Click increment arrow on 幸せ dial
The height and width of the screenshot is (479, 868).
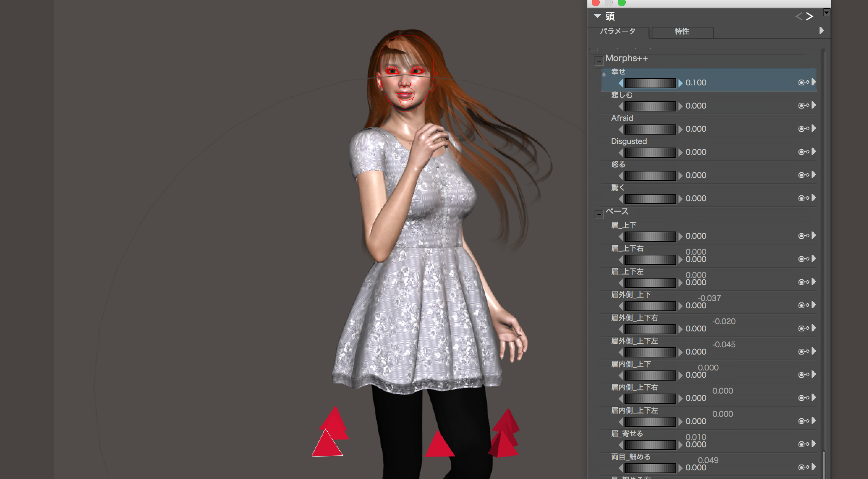tap(680, 83)
